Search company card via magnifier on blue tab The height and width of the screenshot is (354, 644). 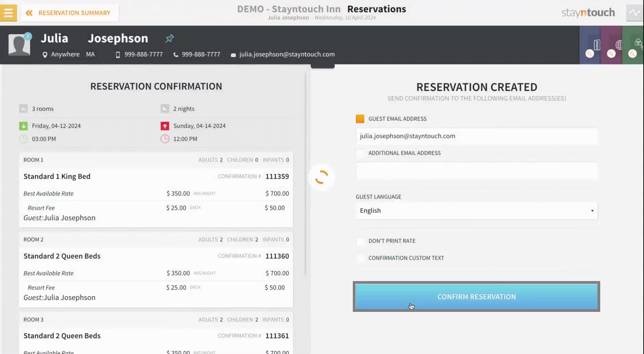(590, 54)
